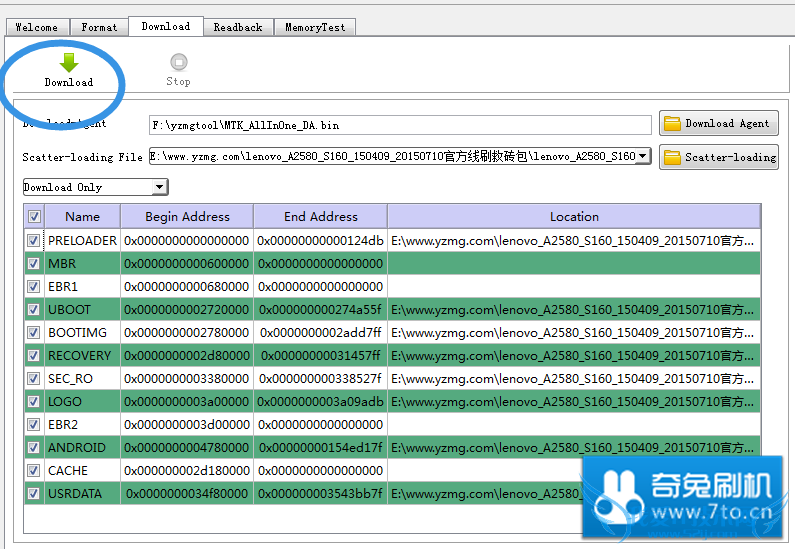
Task: Click the End Address column header
Action: 320,217
